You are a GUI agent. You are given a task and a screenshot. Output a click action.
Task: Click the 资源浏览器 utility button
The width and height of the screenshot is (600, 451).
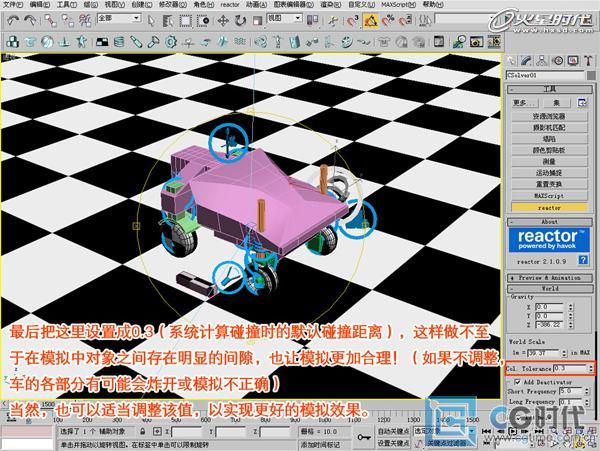(x=549, y=116)
